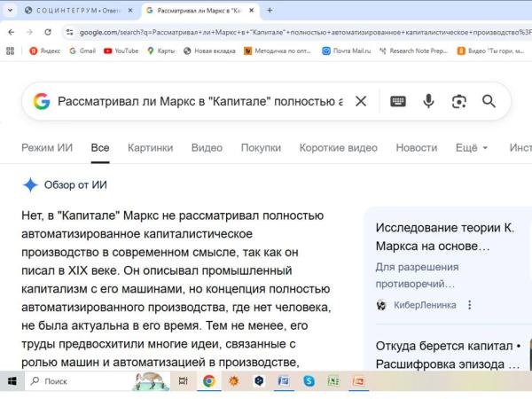Viewport: 532px width, 399px height.
Task: Select the Все search tab
Action: tap(100, 147)
